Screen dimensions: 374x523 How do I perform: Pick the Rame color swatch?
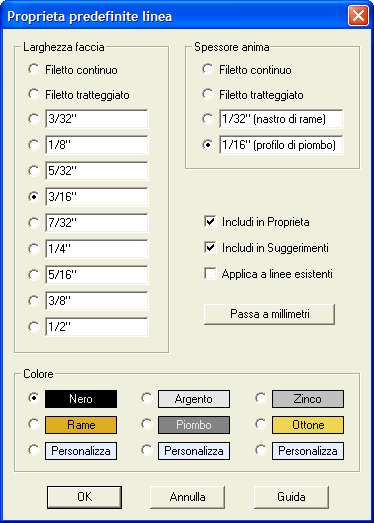point(81,425)
